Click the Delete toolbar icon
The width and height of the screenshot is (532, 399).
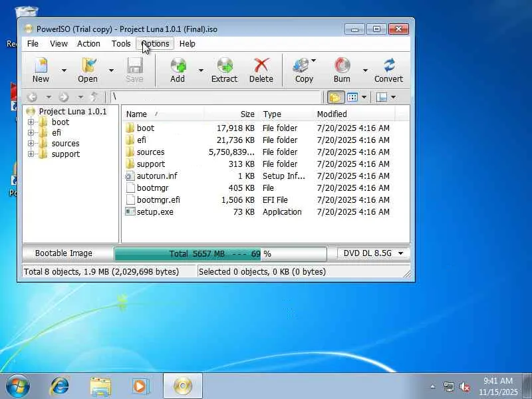(261, 65)
